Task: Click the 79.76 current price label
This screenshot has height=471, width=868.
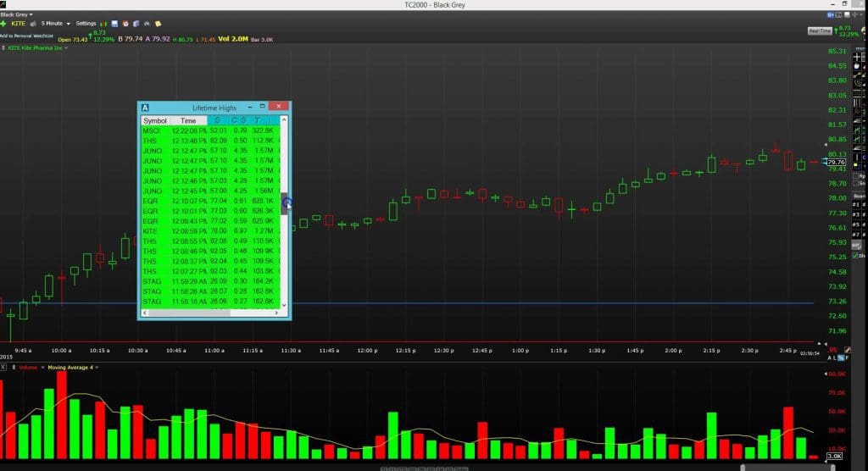Action: 837,162
